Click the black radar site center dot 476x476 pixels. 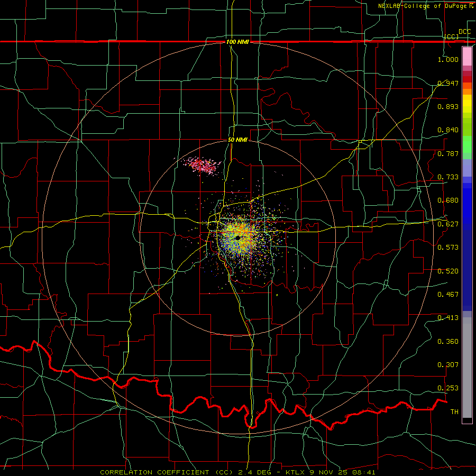pos(237,237)
